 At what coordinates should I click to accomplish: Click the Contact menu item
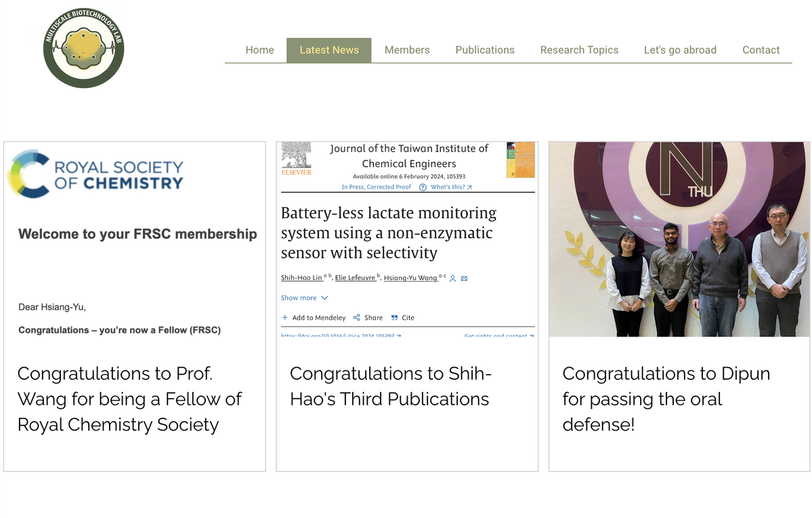761,50
